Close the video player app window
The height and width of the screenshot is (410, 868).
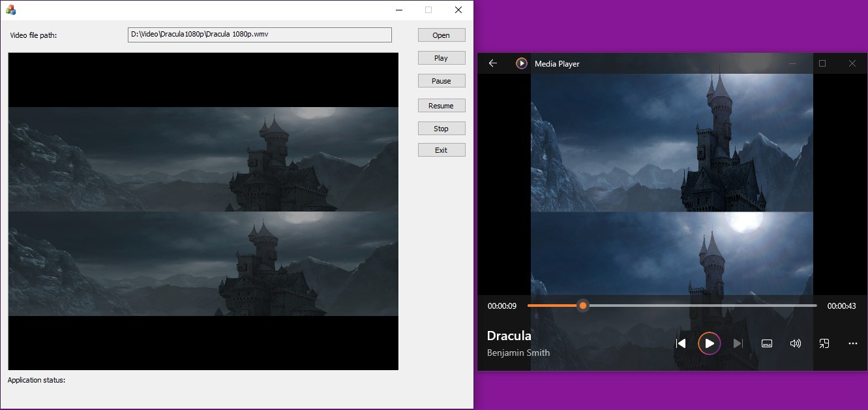(458, 10)
